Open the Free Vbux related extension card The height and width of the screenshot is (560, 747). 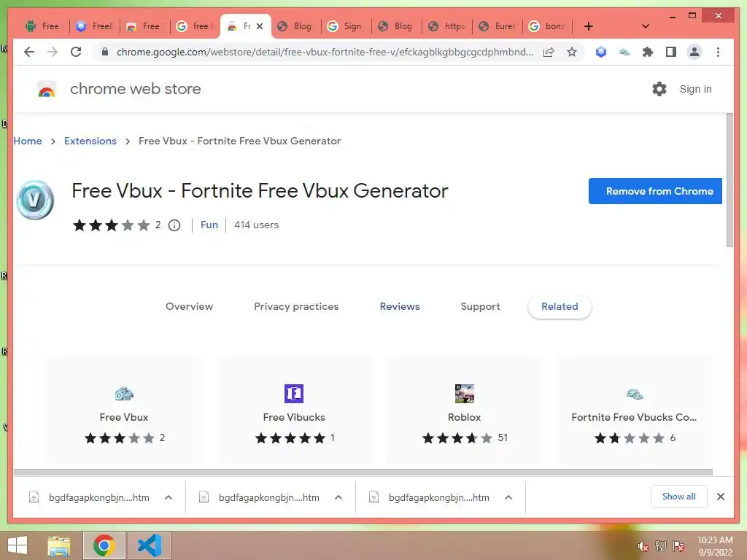point(124,410)
